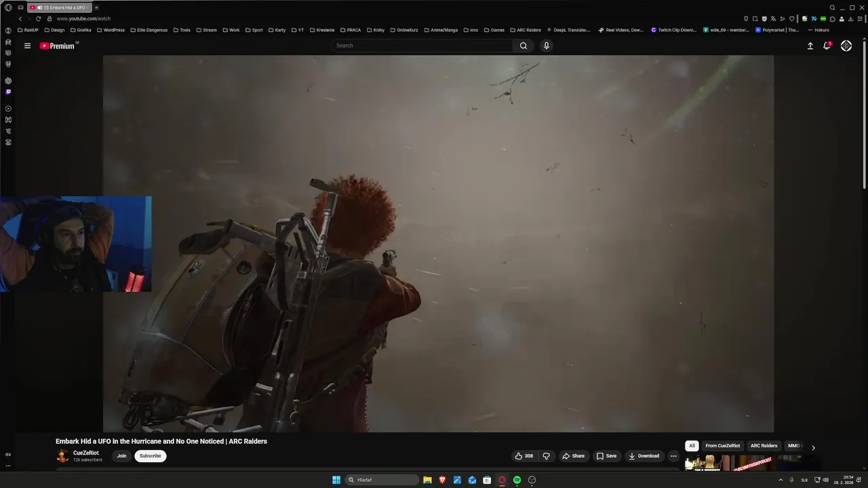
Task: Open YouTube upload/create icon
Action: click(810, 46)
